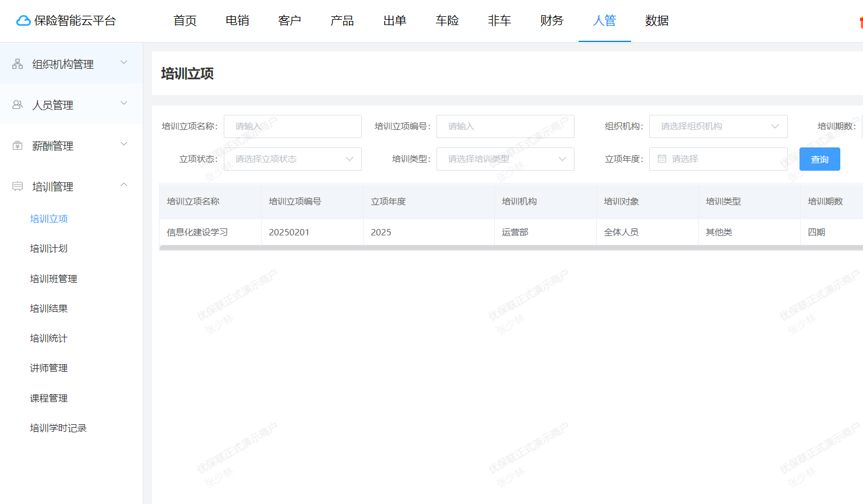The width and height of the screenshot is (863, 504).
Task: Open 培训结果 in the sidebar
Action: [49, 308]
